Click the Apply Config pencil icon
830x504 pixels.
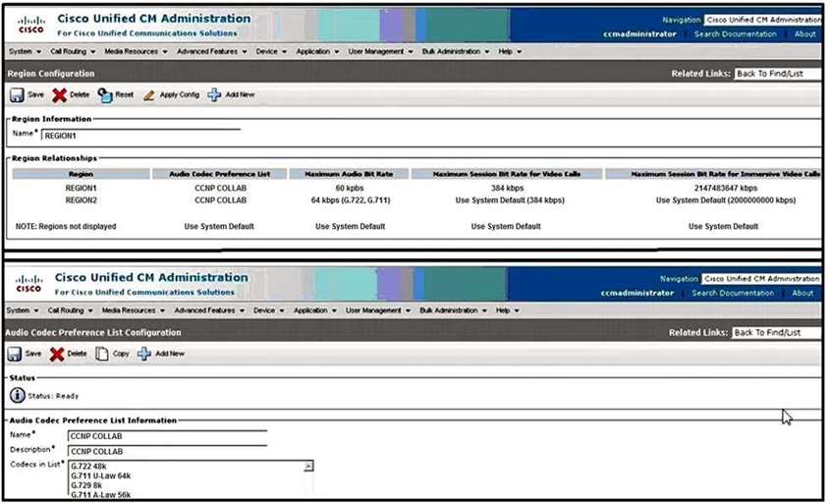pos(149,95)
